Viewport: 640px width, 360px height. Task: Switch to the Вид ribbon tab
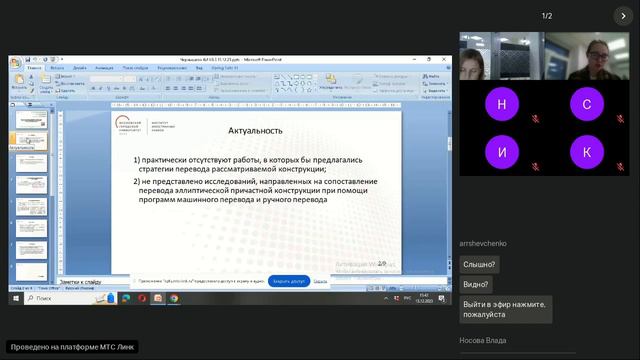199,68
